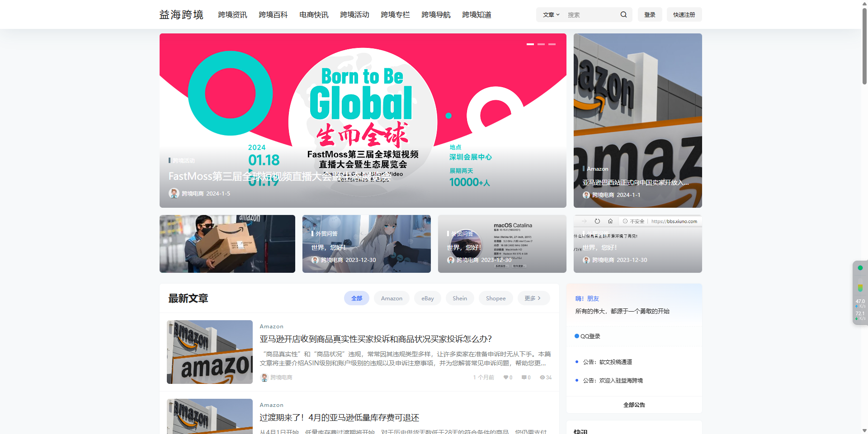Click the 登录 button
Screen dimensions: 868x434
650,14
